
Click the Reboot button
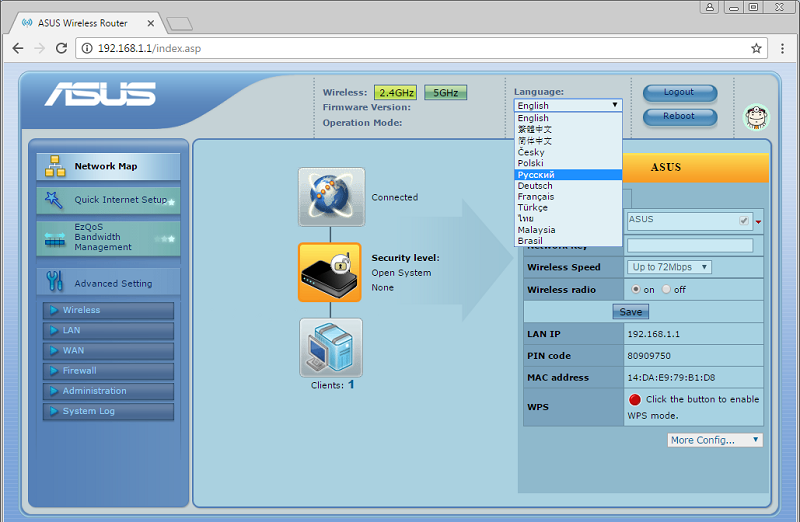tap(680, 117)
